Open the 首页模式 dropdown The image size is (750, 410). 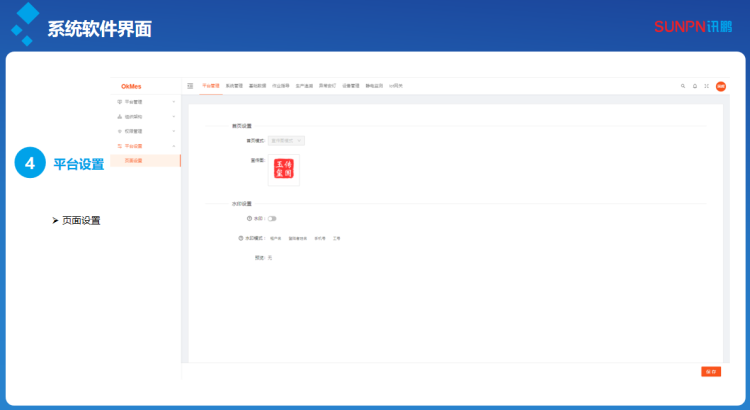[x=286, y=141]
